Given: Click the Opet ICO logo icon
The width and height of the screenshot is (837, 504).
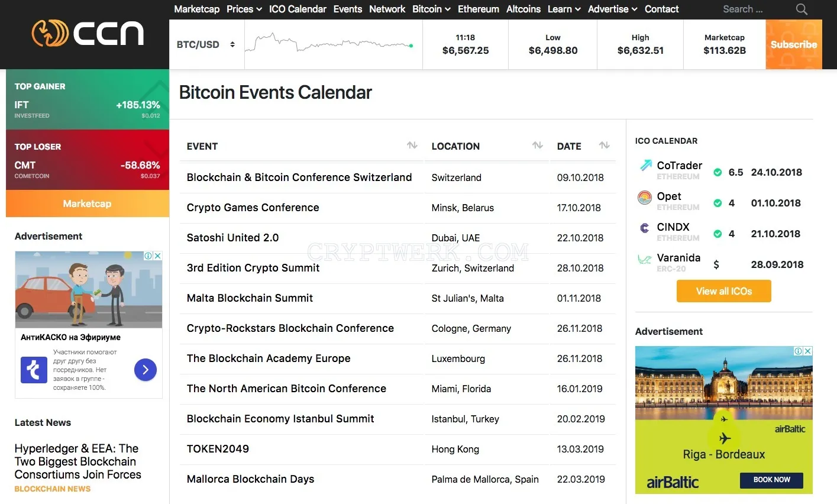Looking at the screenshot, I should coord(645,198).
